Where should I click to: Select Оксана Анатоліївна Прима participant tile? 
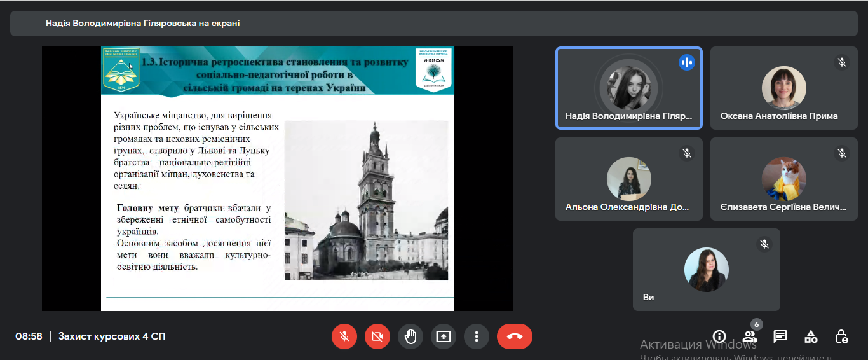(783, 88)
